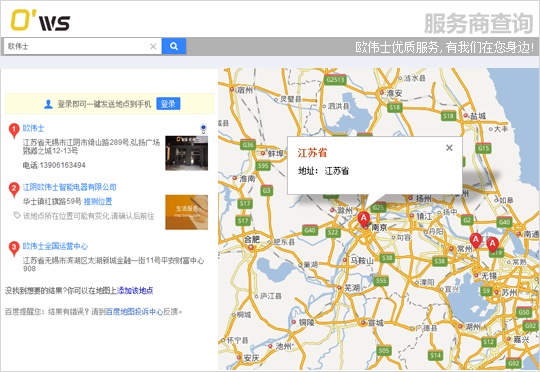Click the S95 highway shield on the map

[262, 166]
